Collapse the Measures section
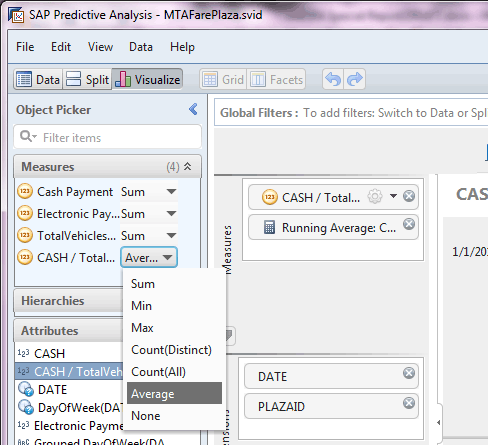488x445 pixels. point(188,166)
